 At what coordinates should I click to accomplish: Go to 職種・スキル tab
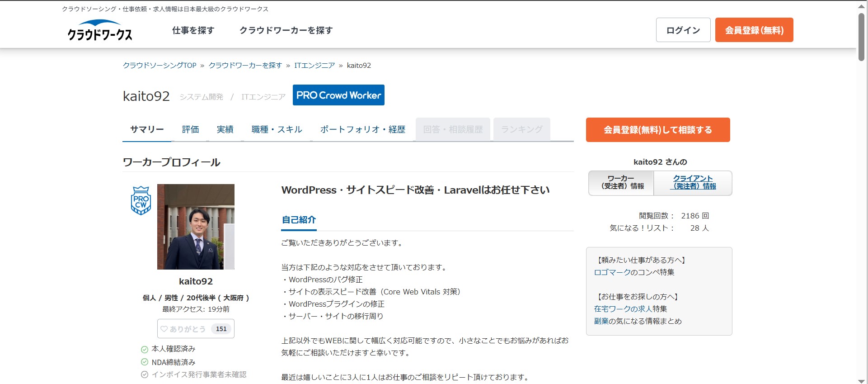pyautogui.click(x=277, y=129)
